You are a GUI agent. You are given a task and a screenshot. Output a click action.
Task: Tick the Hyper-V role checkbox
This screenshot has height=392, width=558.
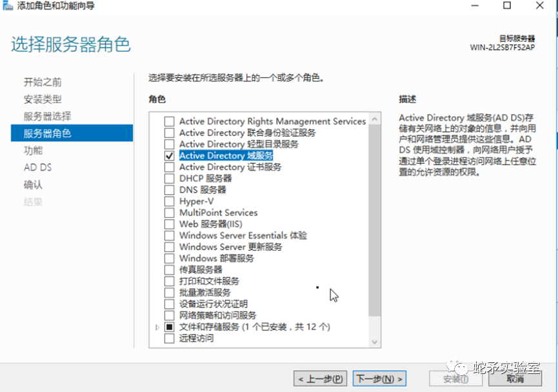(170, 201)
